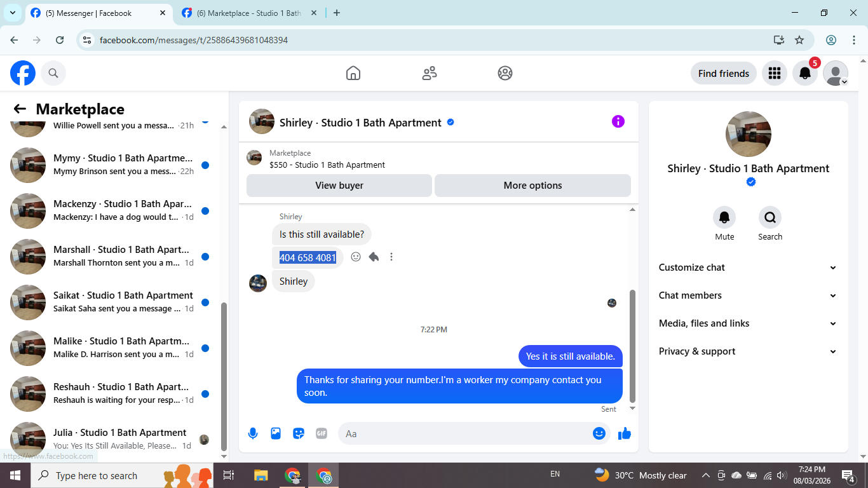Search in conversation icon
868x488 pixels.
770,217
